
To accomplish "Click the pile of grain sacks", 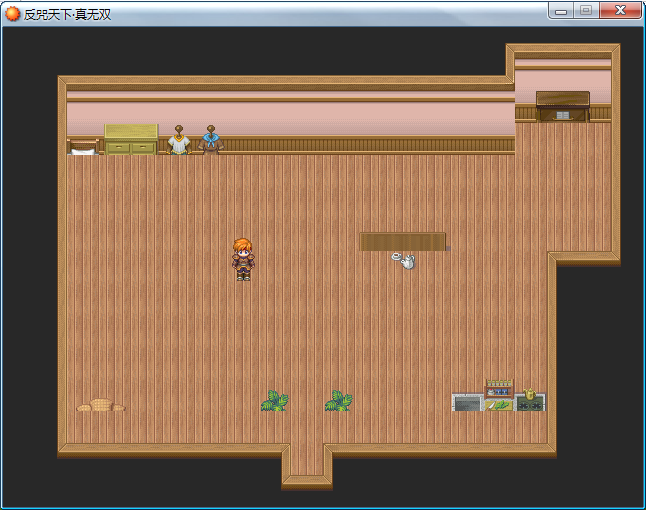I will 101,405.
